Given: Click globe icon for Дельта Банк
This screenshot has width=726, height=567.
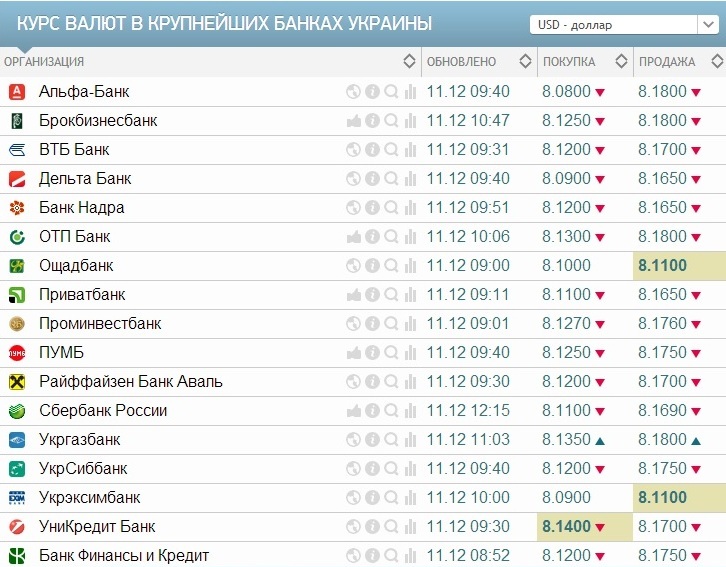Looking at the screenshot, I should coord(353,179).
